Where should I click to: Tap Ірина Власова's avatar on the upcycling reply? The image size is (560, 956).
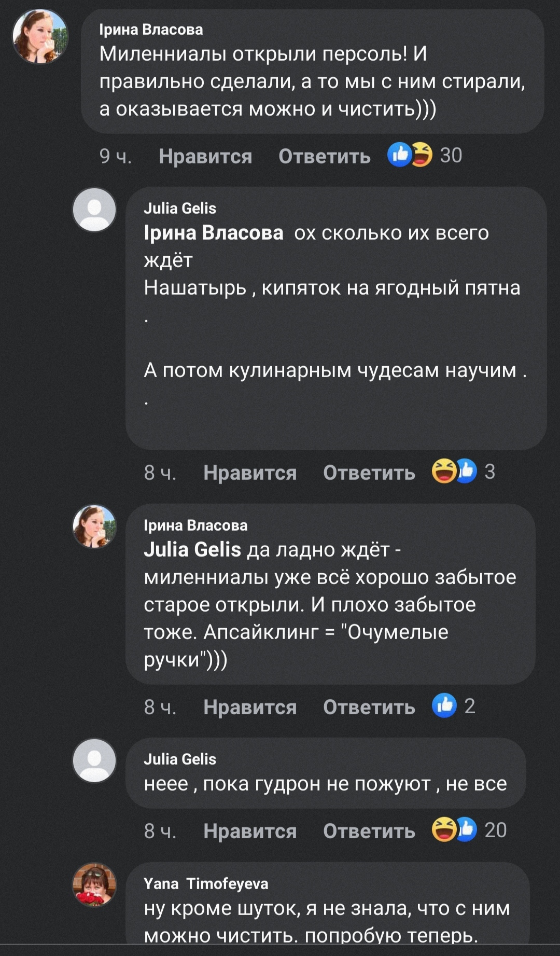click(x=94, y=526)
